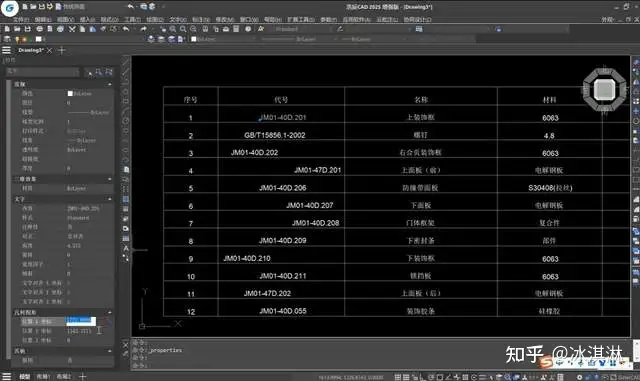Open status bar settings gear icon

tap(579, 377)
